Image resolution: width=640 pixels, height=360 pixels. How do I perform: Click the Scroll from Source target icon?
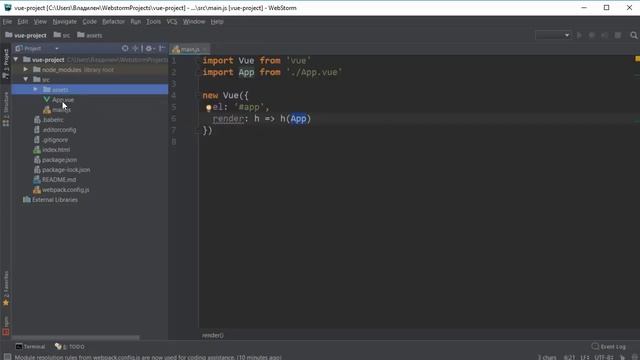click(x=125, y=49)
